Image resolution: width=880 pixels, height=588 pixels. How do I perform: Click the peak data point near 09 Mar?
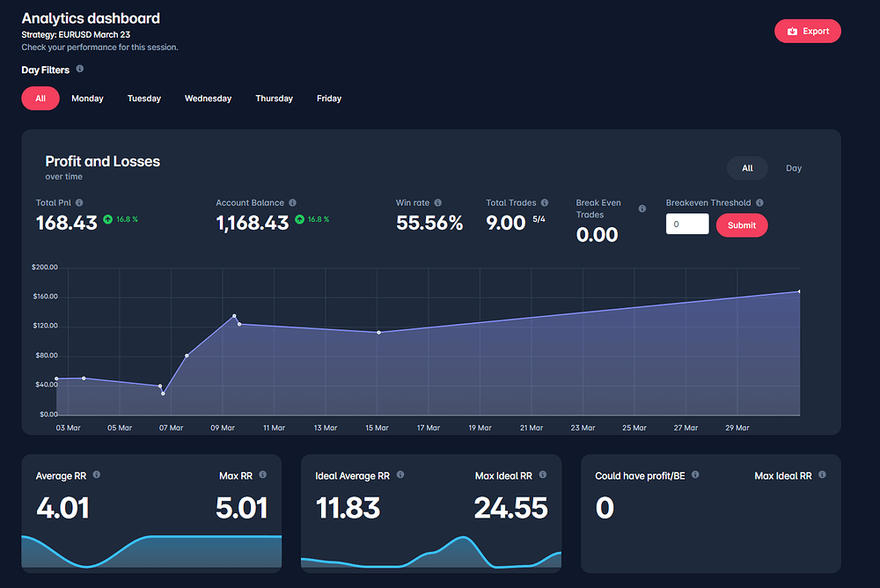coord(235,316)
